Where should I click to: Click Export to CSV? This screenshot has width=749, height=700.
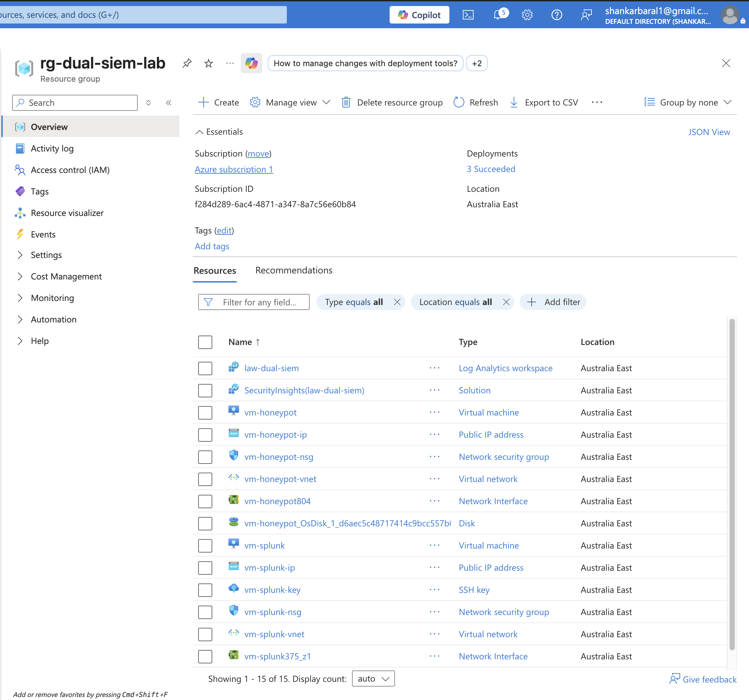point(544,102)
